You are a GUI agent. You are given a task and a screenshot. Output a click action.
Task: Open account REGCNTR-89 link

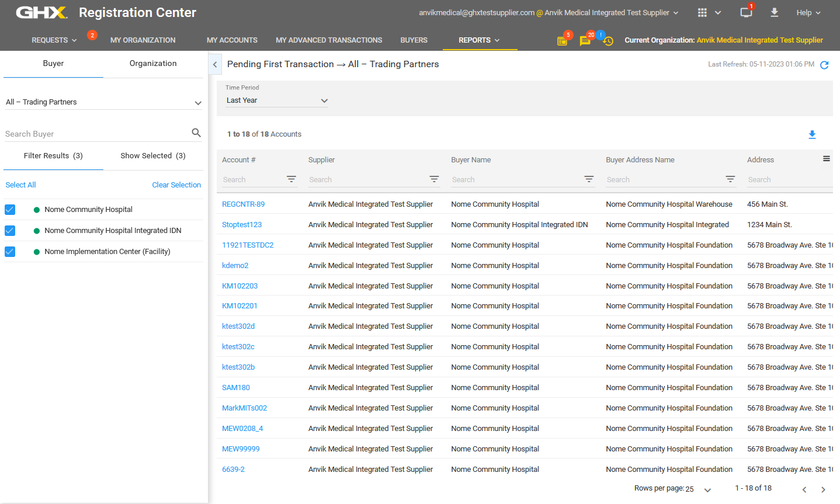pyautogui.click(x=243, y=204)
